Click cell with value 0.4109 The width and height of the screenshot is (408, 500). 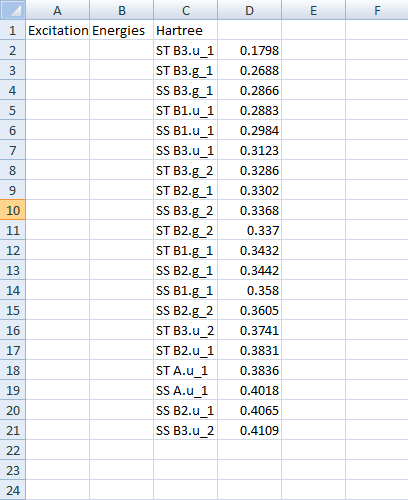tap(249, 430)
